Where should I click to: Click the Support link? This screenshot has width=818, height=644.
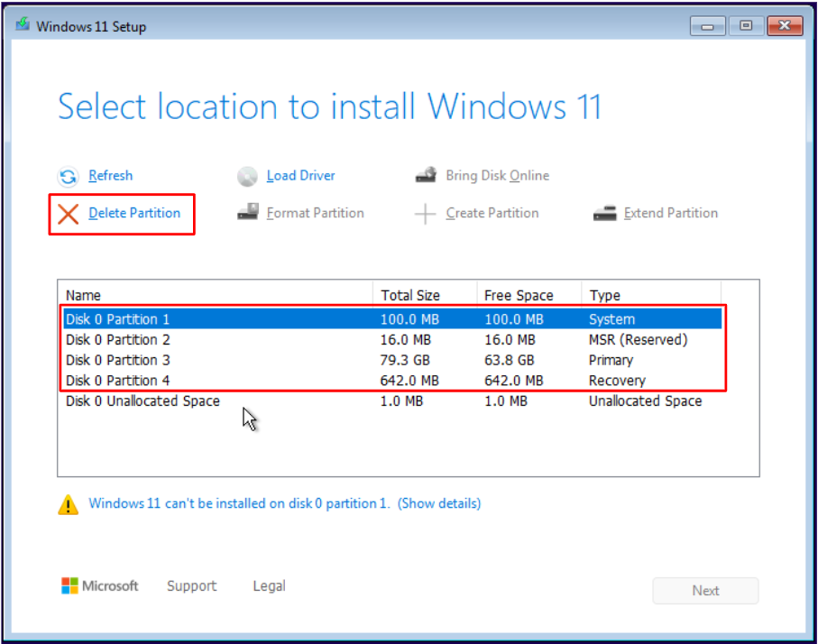[191, 586]
